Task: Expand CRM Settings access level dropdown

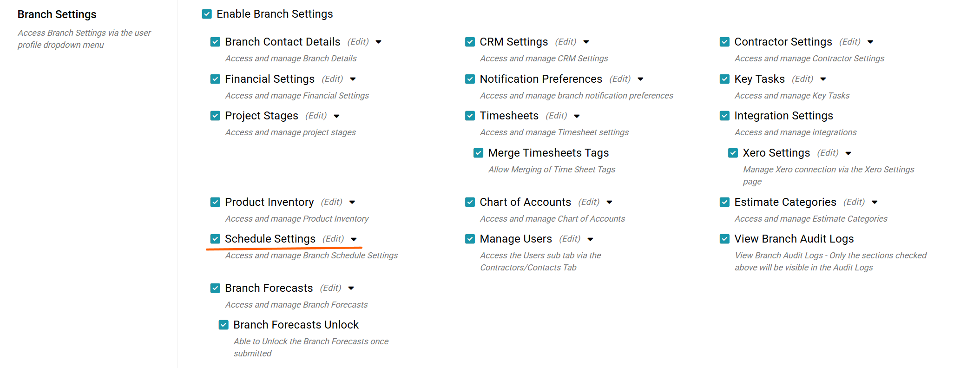Action: (x=586, y=42)
